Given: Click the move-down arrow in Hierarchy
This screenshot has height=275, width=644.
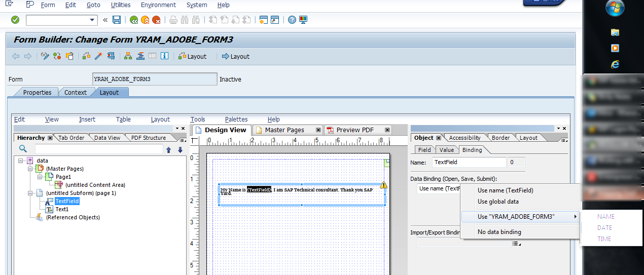Looking at the screenshot, I should click(x=180, y=149).
